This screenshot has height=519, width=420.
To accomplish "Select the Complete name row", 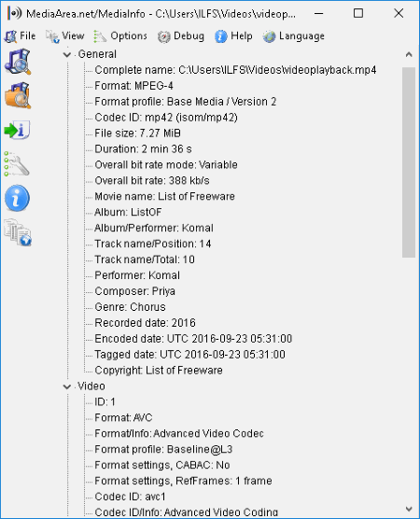I will tap(235, 70).
